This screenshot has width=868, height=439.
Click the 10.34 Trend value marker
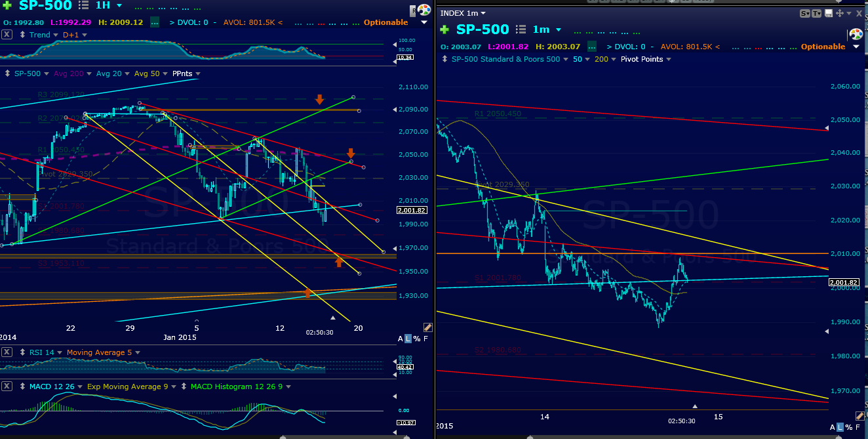[x=405, y=58]
